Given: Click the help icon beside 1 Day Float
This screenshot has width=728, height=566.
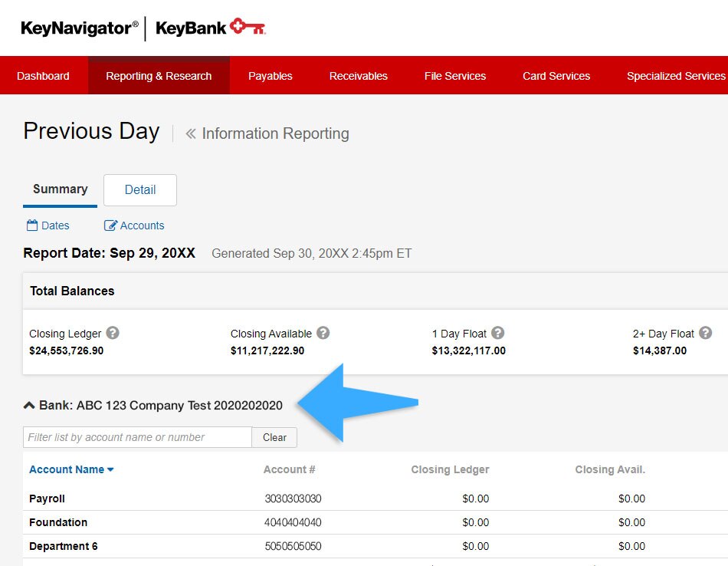Looking at the screenshot, I should pyautogui.click(x=498, y=333).
